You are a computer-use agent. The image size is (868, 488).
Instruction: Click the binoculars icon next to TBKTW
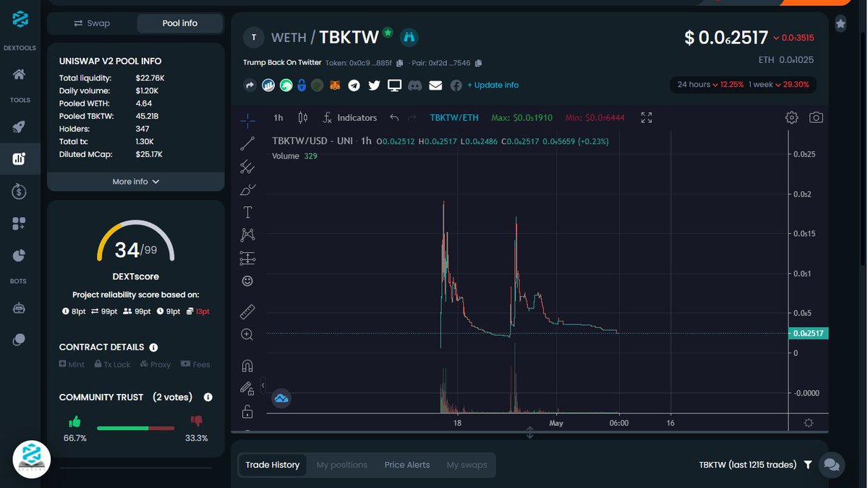point(409,36)
